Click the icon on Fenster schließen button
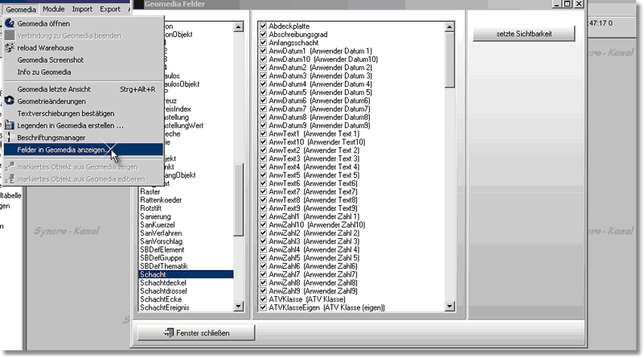 pos(169,331)
